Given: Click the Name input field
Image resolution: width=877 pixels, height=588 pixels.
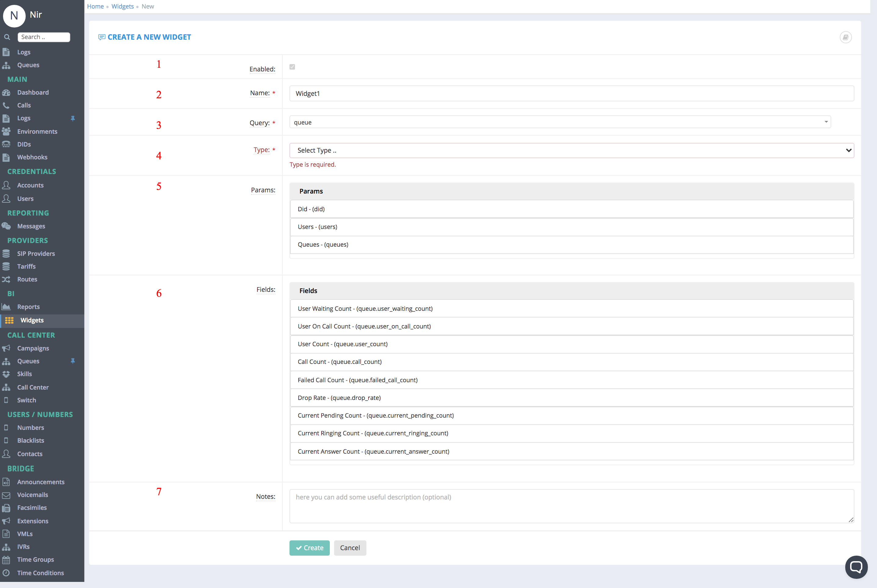Looking at the screenshot, I should click(572, 93).
